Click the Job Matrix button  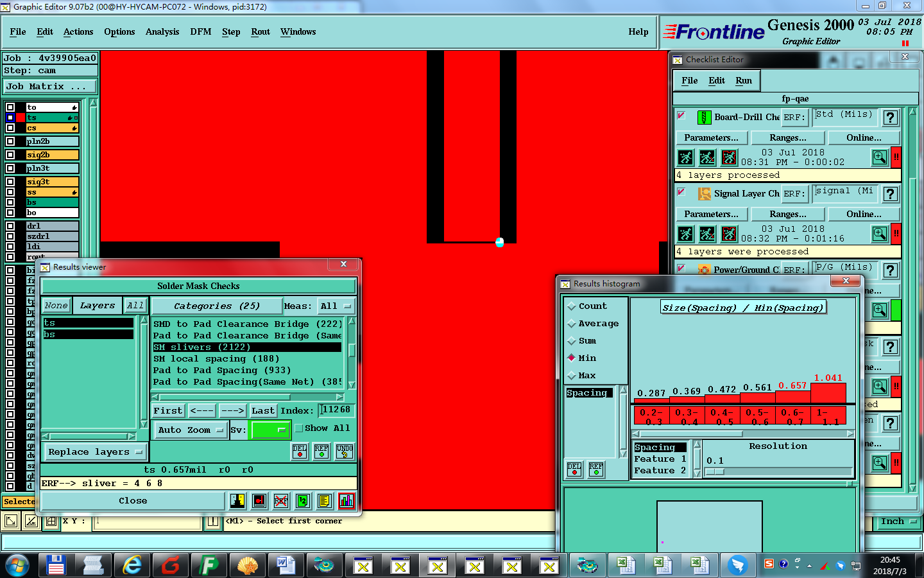tap(50, 86)
